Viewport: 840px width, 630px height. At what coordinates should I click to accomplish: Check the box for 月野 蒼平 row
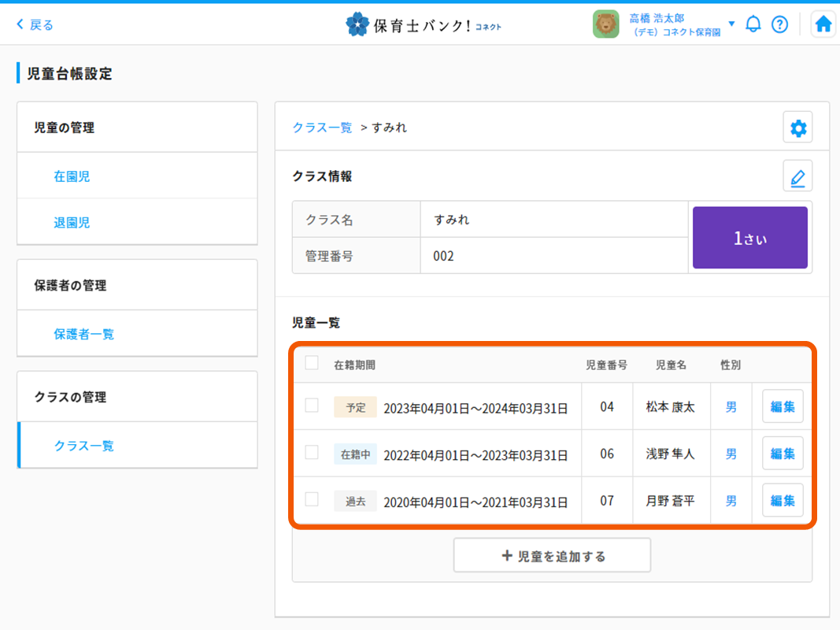click(312, 499)
